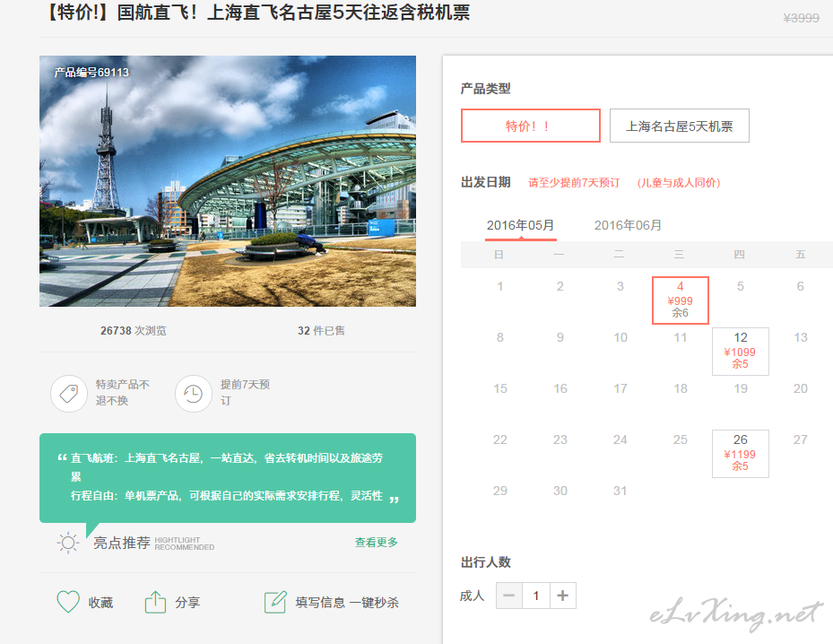Viewport: 833px width, 644px height.
Task: Switch to the 2016年05月 tab
Action: coord(520,225)
